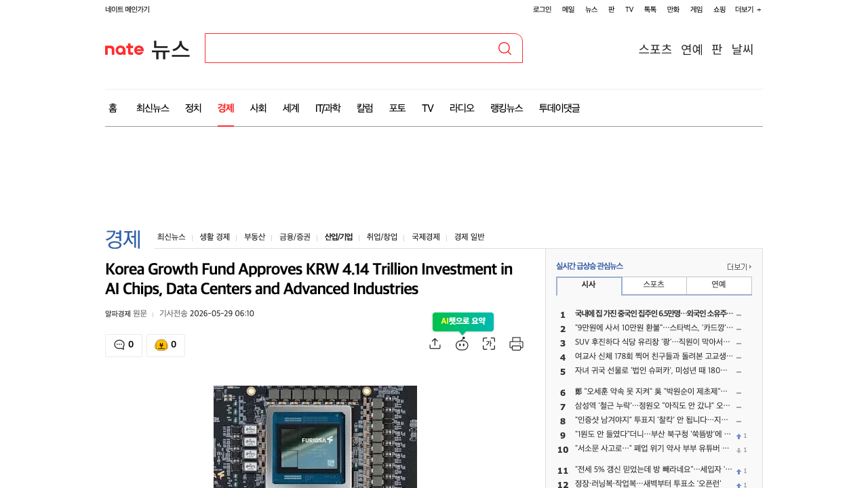
Task: Click the 뉴스 title logo
Action: [170, 49]
